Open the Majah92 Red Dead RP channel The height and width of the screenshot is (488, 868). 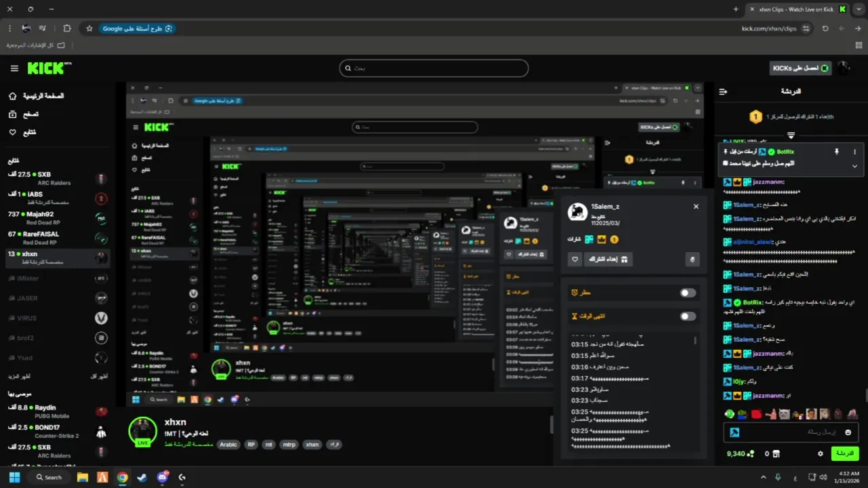click(x=57, y=218)
